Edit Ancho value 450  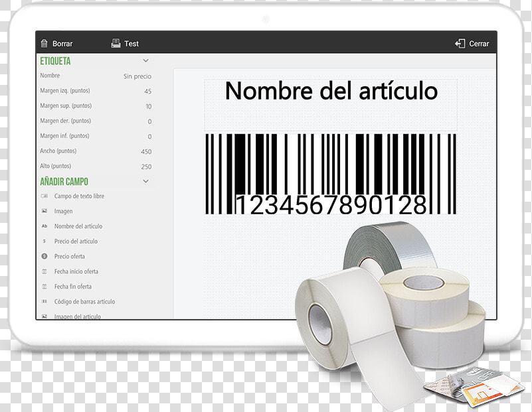146,151
